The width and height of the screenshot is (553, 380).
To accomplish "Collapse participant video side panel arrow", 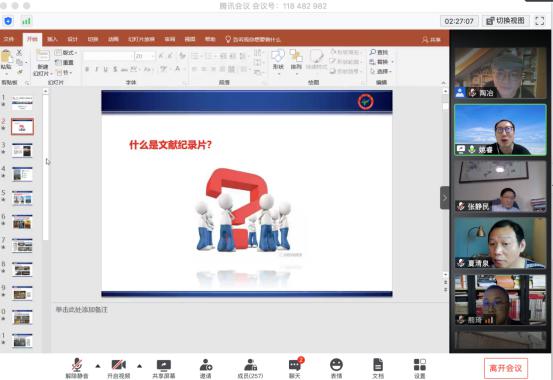I will [445, 198].
